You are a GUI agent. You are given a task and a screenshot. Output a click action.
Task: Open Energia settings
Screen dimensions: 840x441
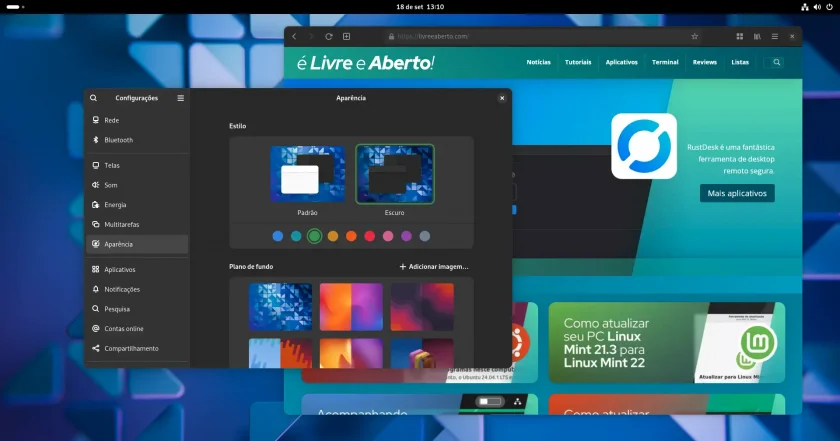tap(137, 205)
